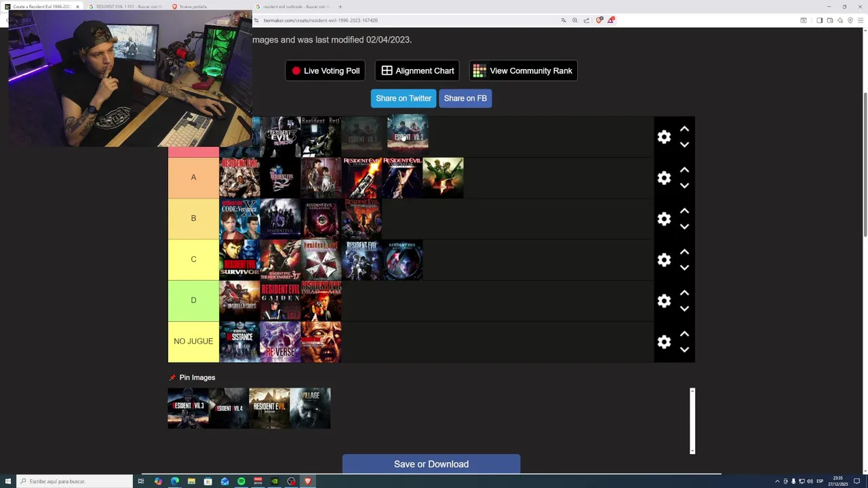Image resolution: width=868 pixels, height=488 pixels.
Task: Select the yellow tier C label
Action: click(x=193, y=260)
